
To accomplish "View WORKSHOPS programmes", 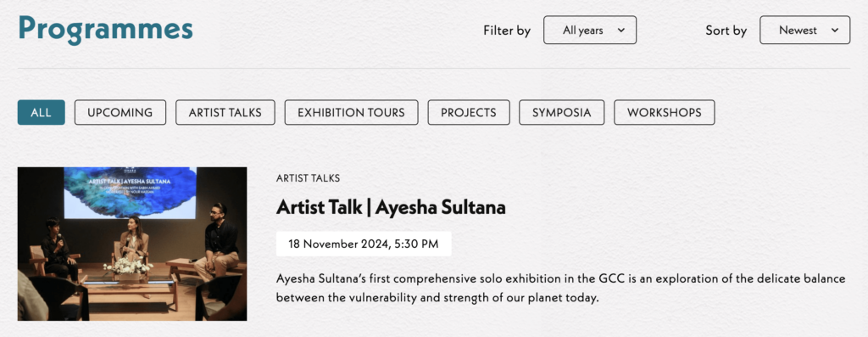I will pos(665,113).
